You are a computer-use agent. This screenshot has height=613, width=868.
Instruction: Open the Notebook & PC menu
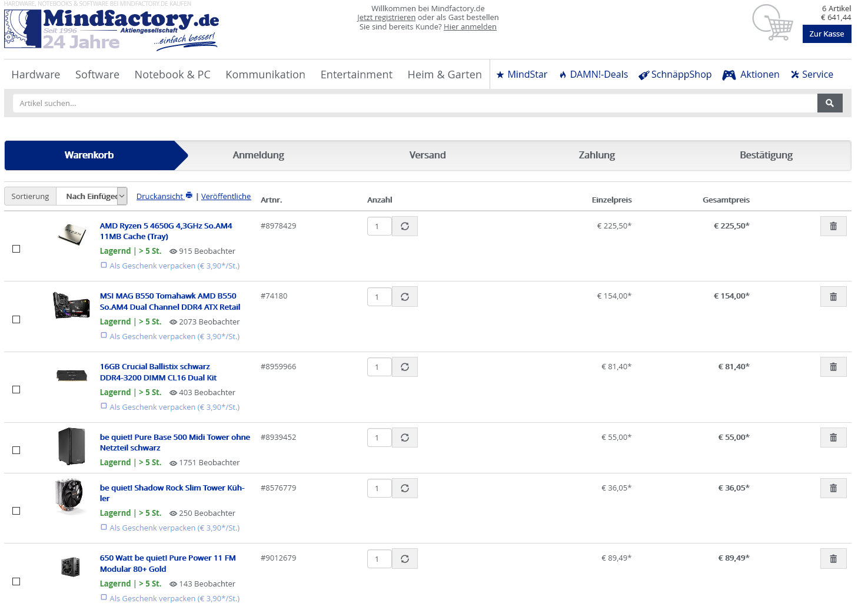tap(172, 75)
